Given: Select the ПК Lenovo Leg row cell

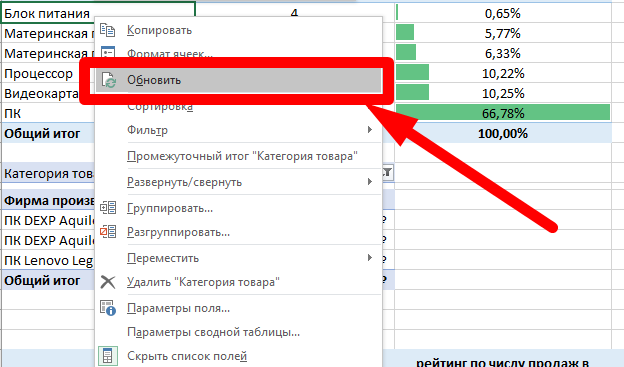Looking at the screenshot, I should (x=48, y=260).
